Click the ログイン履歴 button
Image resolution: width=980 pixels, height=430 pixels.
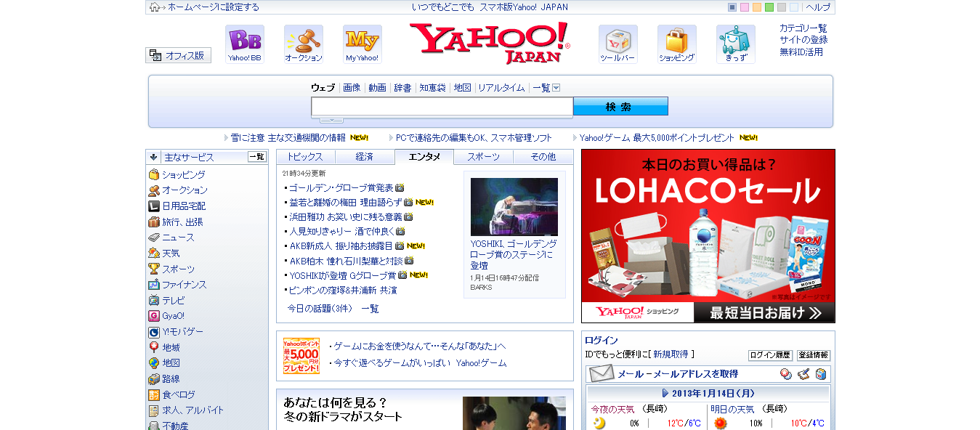[770, 355]
